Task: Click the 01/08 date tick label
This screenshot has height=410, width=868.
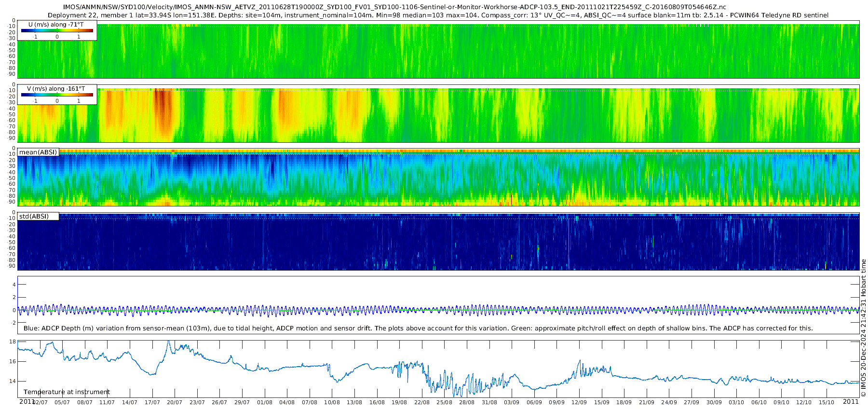Action: 265,402
